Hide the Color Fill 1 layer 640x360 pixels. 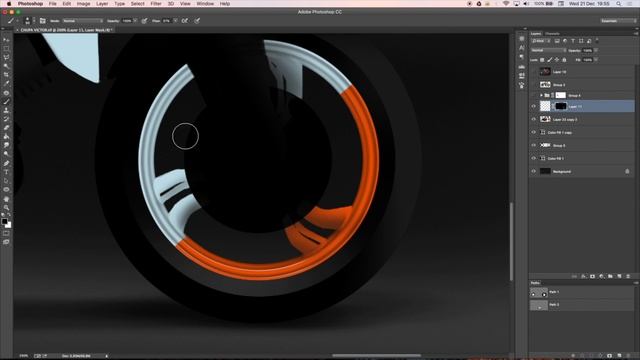coord(533,158)
